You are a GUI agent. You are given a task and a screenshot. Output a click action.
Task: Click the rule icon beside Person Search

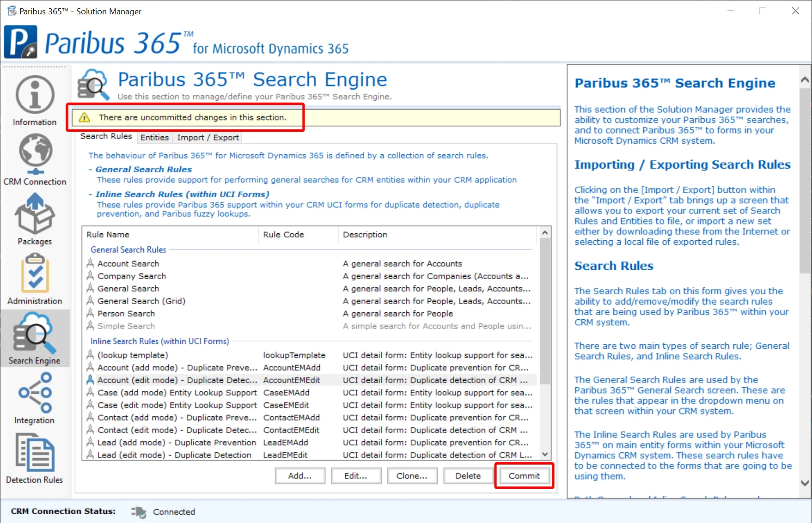(x=90, y=313)
